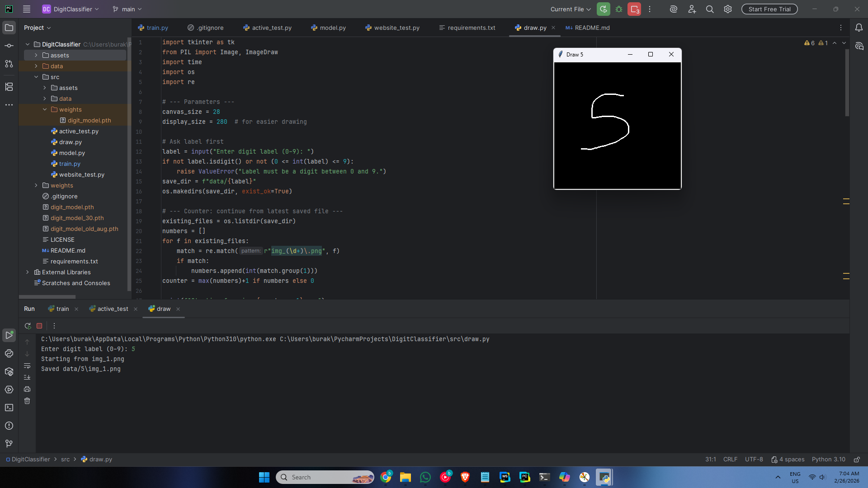Switch to the active_test run tab
Viewport: 868px width, 488px height.
[x=113, y=309]
